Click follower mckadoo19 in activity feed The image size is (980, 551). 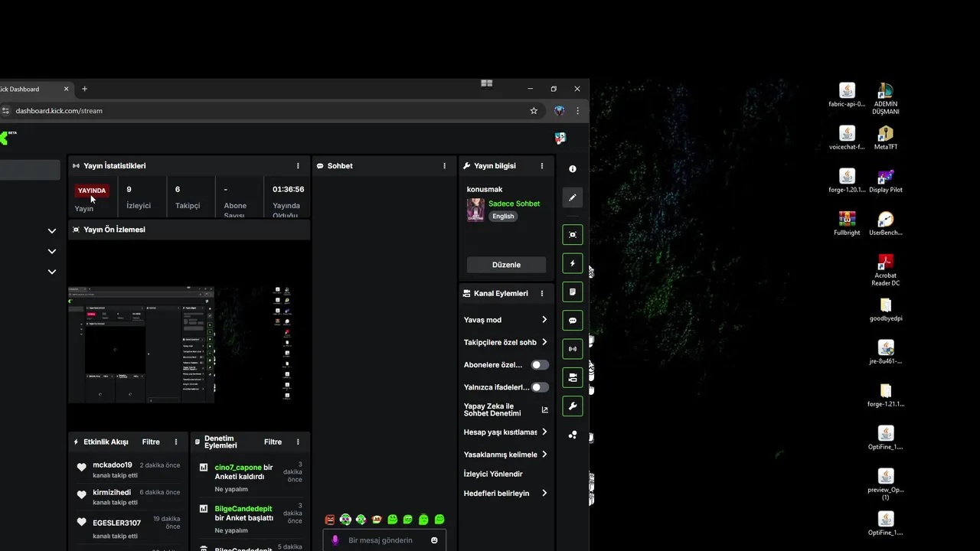pos(113,465)
